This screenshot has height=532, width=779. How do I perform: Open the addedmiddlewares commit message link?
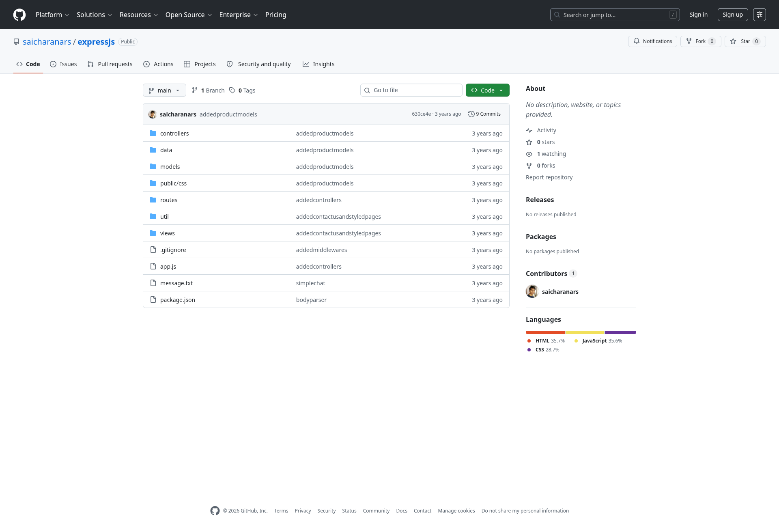point(321,250)
